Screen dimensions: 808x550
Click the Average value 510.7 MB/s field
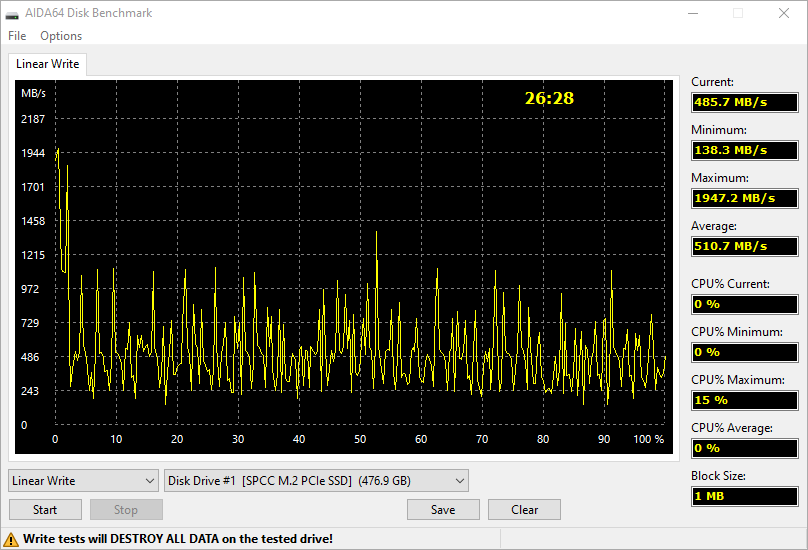[x=745, y=246]
